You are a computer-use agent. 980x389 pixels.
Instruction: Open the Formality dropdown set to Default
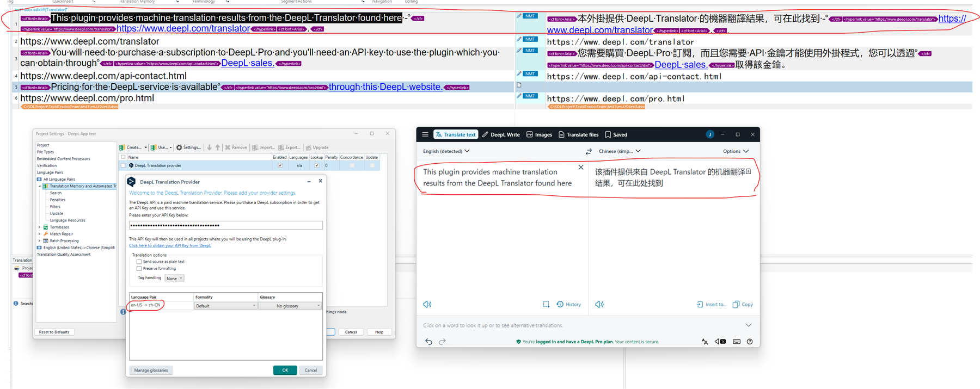[x=225, y=306]
